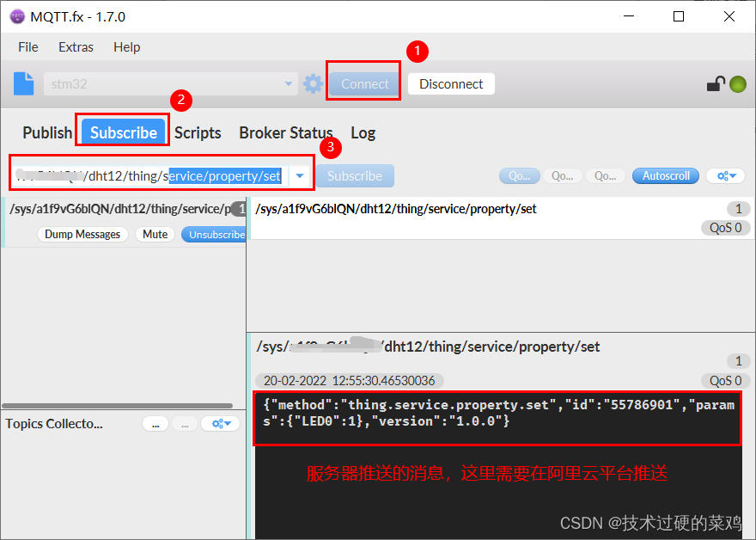Open the Help menu
This screenshot has width=756, height=540.
pyautogui.click(x=127, y=47)
